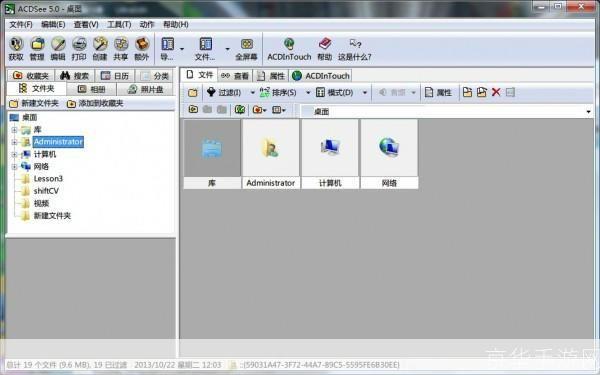This screenshot has width=600, height=375.
Task: Open the 编辑 edit tool icon
Action: 58,49
